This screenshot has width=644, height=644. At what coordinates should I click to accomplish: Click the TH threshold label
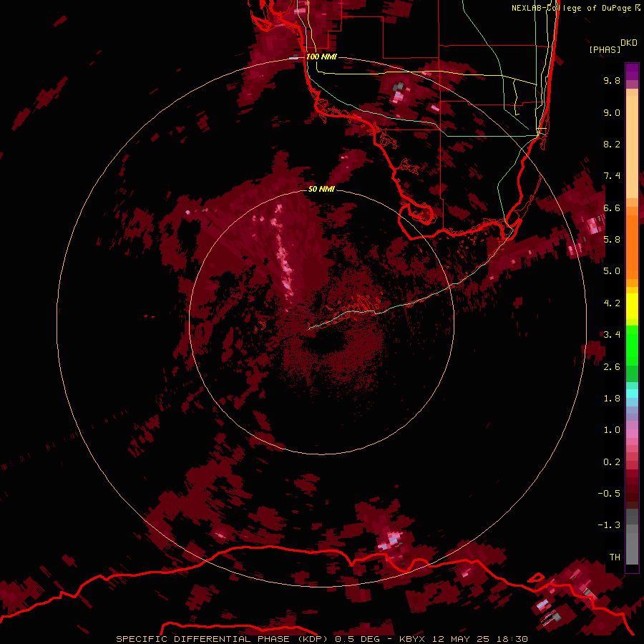(615, 557)
